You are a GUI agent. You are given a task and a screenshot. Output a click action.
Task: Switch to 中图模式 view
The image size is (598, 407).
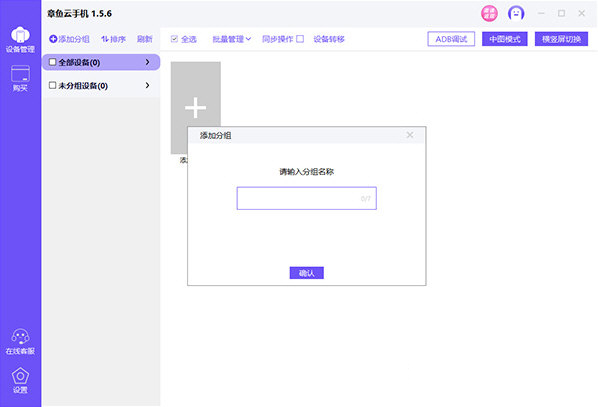coord(505,39)
